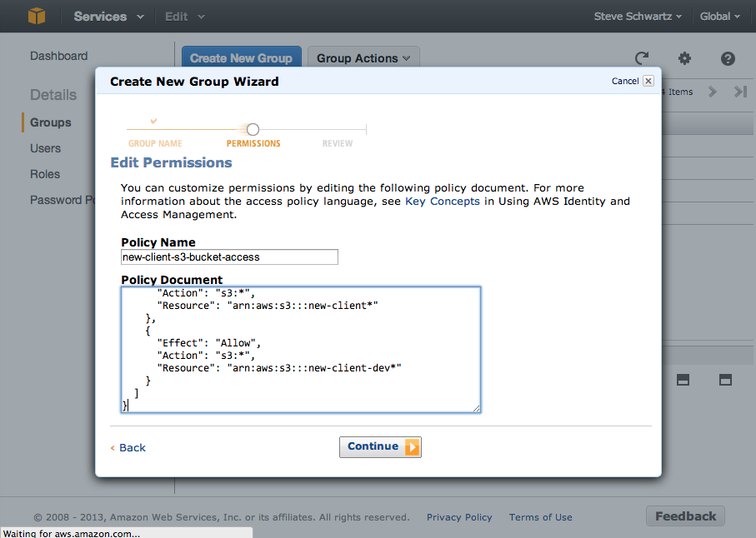Go to next page arrow icon
The image size is (756, 538).
[712, 92]
